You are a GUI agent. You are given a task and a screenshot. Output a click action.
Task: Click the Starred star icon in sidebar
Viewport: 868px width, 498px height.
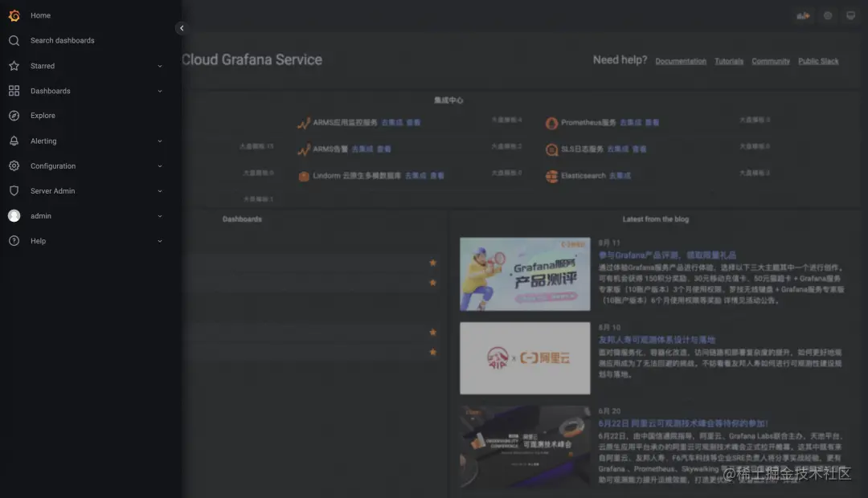point(14,66)
